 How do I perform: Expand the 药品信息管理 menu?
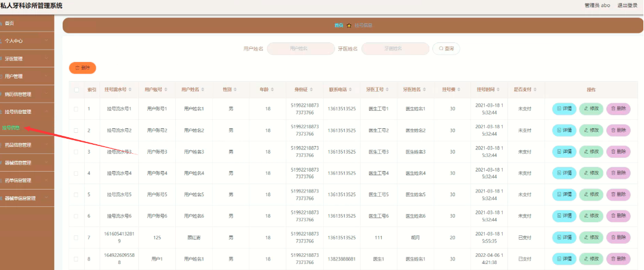pyautogui.click(x=27, y=145)
